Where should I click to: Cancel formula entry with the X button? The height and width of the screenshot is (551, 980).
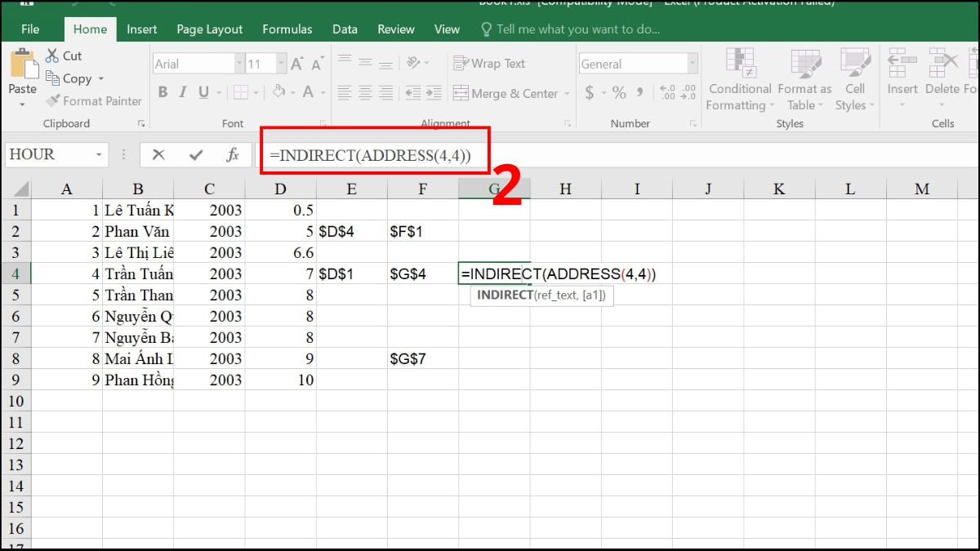click(159, 153)
